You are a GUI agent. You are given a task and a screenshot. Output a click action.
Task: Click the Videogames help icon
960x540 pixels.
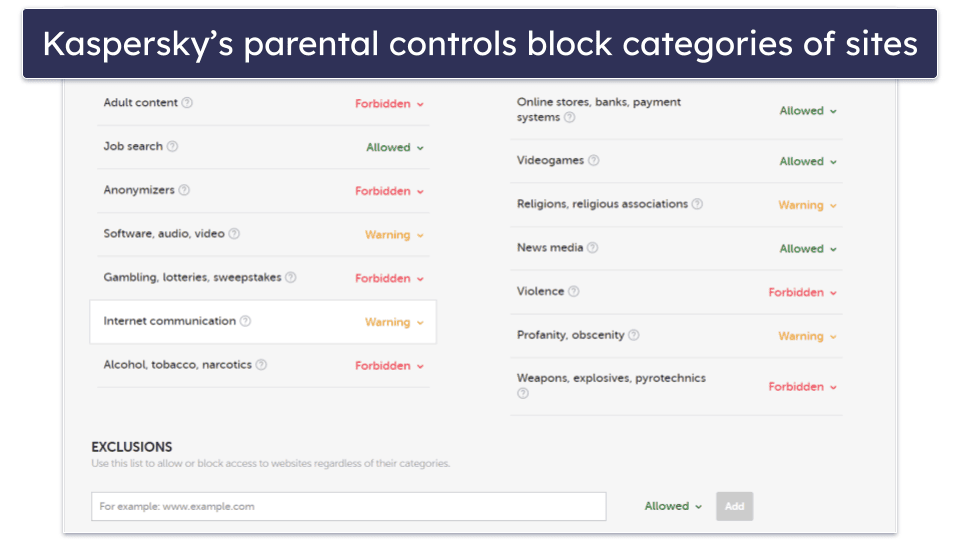[593, 161]
